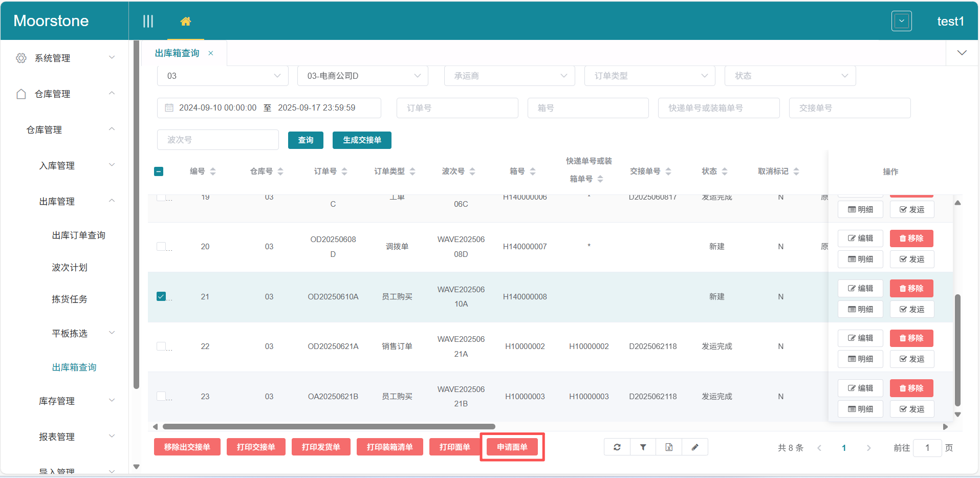
Task: Click the 查询 search button
Action: [x=306, y=140]
